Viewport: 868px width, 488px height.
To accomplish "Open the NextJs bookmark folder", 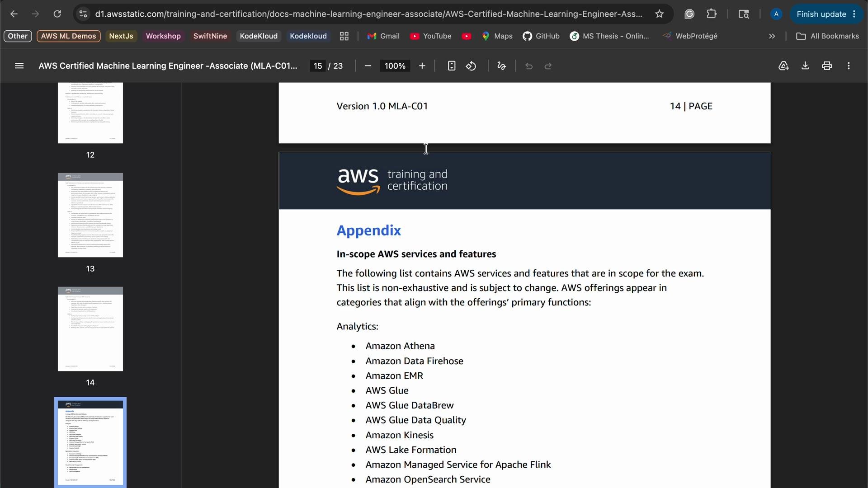I will [121, 36].
